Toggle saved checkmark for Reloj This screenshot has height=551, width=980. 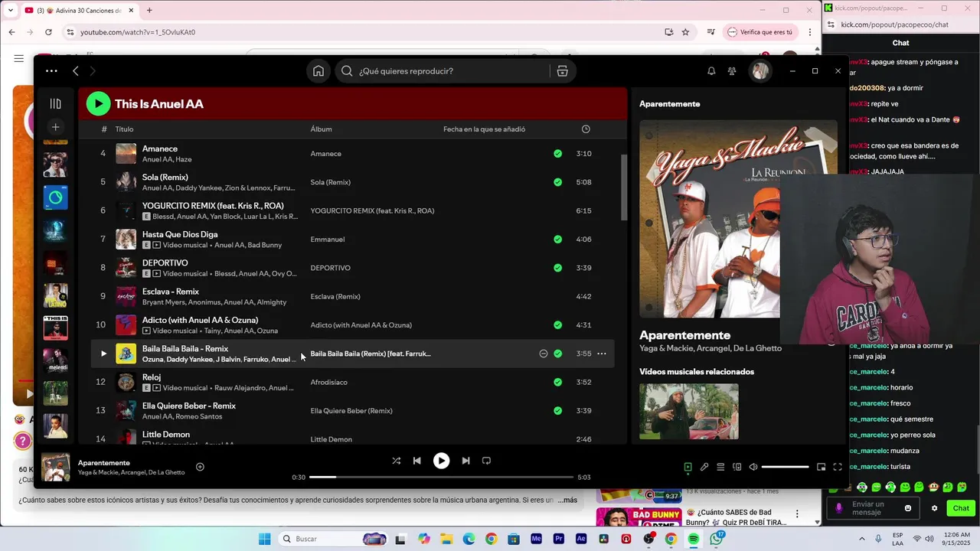(557, 382)
